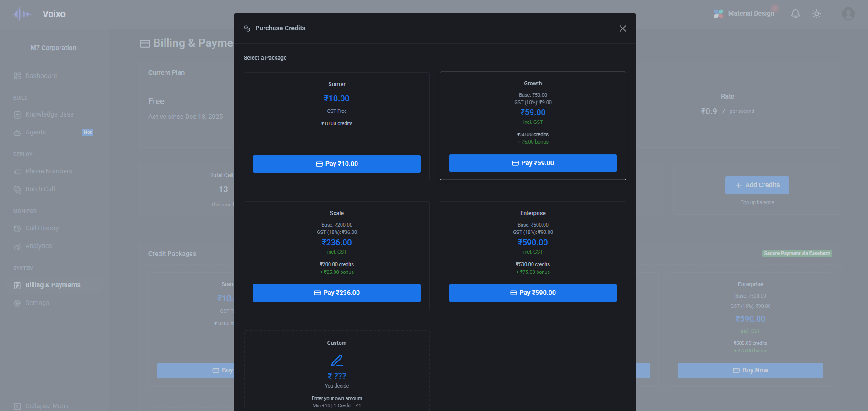The width and height of the screenshot is (868, 411).
Task: Click Pay ₹10.00 for Starter package
Action: (x=337, y=164)
